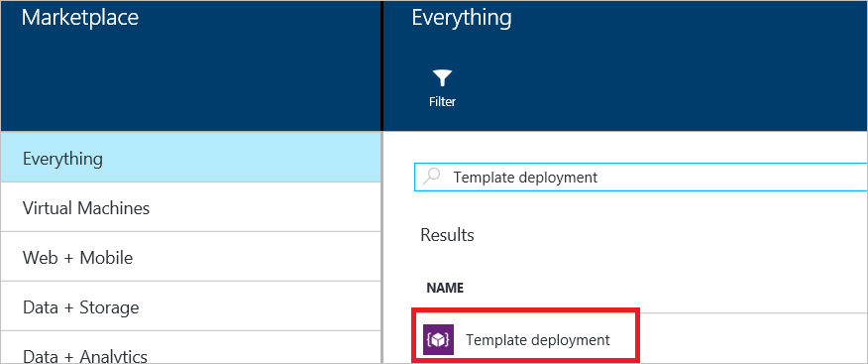Sort results by the NAME column header
This screenshot has height=364, width=868.
point(445,288)
